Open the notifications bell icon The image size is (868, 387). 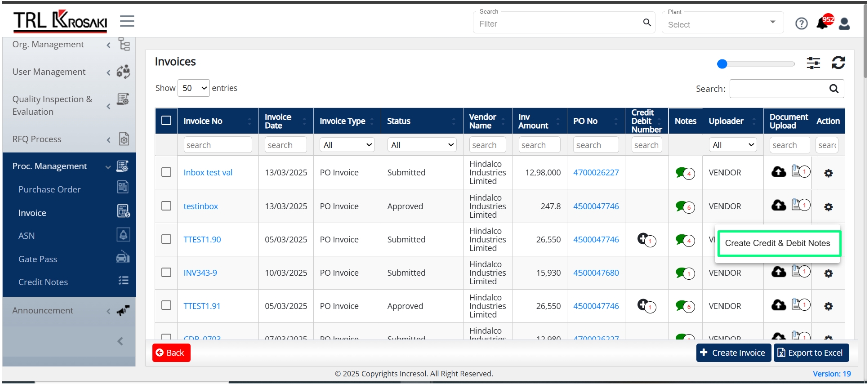823,23
